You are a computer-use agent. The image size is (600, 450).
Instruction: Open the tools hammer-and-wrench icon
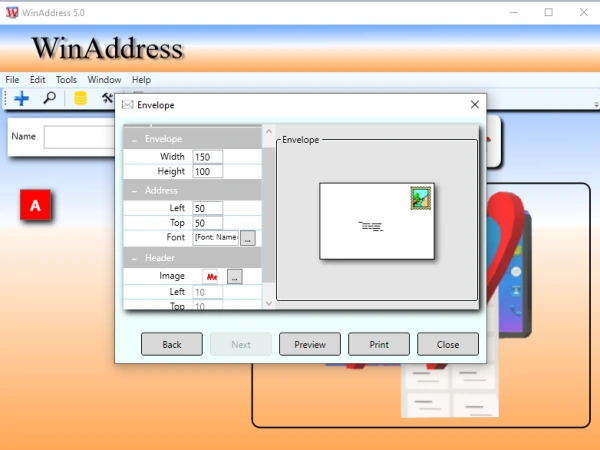click(x=107, y=98)
